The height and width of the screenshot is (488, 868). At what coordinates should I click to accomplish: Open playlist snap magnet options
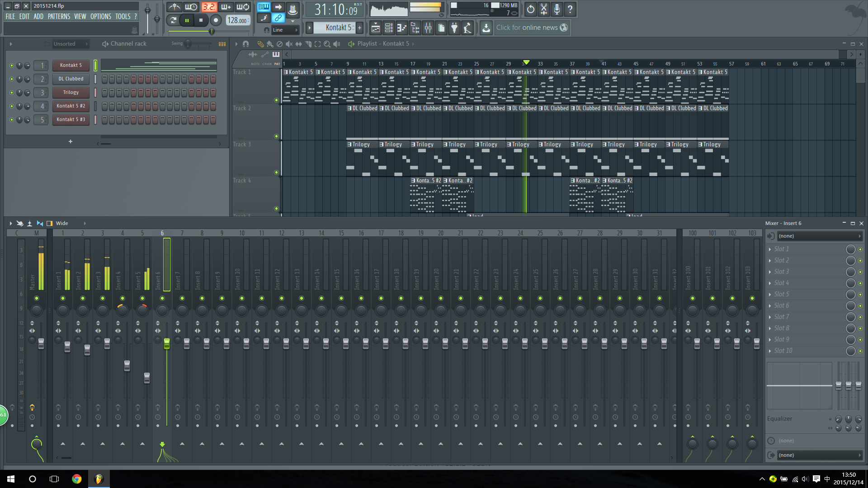[245, 44]
